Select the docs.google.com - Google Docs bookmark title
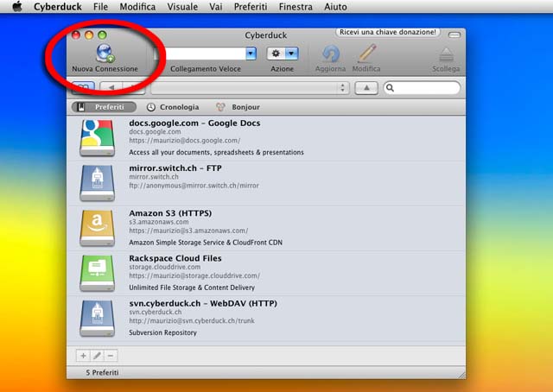Viewport: 553px width, 392px height. (x=194, y=123)
